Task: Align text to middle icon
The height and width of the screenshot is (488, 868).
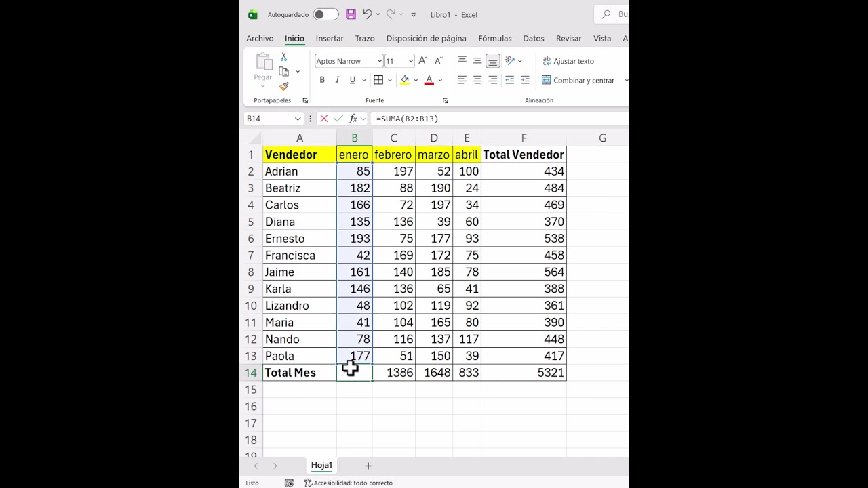Action: click(x=477, y=61)
